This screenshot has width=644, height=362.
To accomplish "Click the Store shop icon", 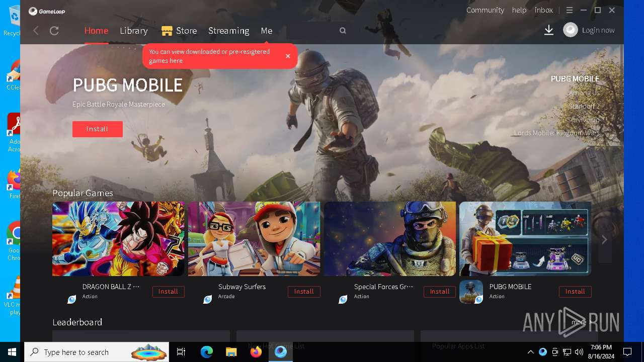I will point(167,31).
